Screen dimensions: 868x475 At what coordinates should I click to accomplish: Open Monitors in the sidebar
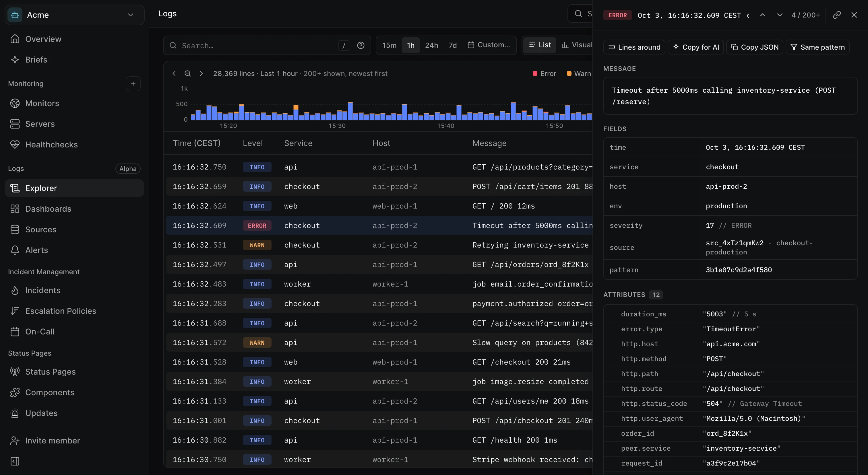pyautogui.click(x=74, y=103)
